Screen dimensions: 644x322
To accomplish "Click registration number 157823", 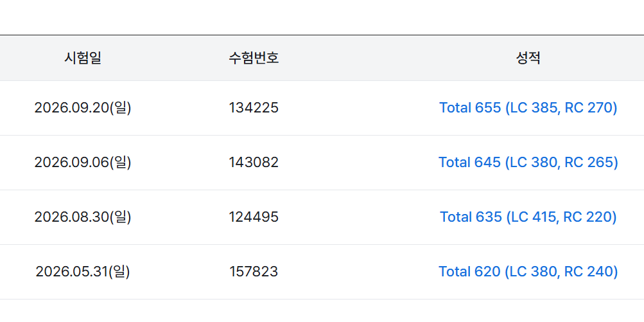I will click(x=254, y=271).
